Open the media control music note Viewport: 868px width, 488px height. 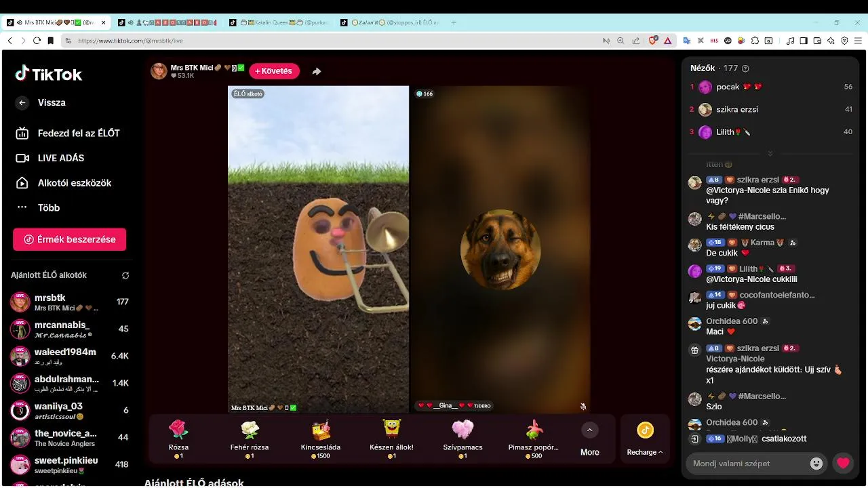tap(790, 41)
